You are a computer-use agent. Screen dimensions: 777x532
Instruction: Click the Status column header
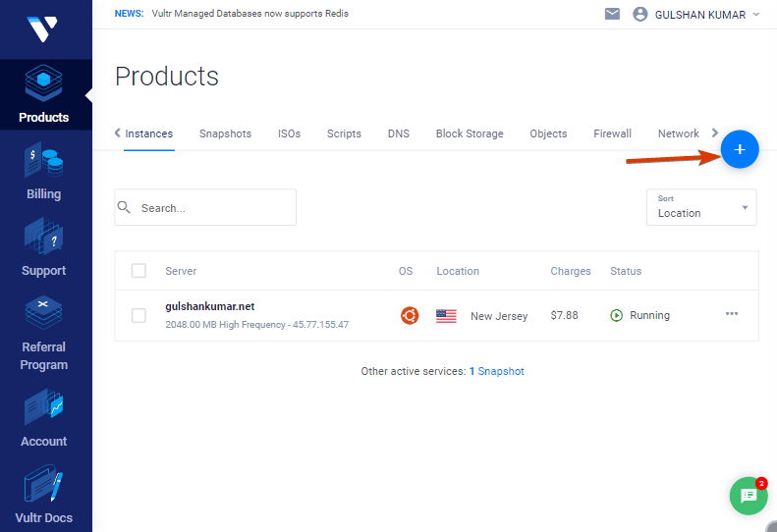626,271
